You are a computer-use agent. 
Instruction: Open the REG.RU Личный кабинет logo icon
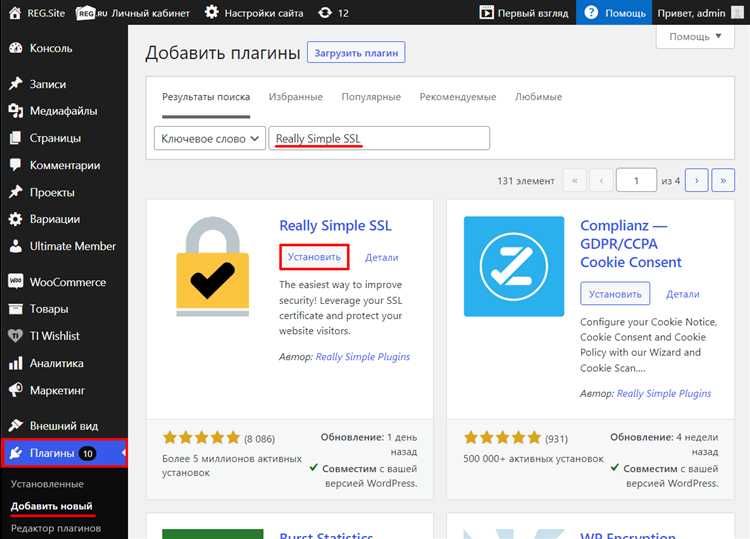tap(91, 13)
